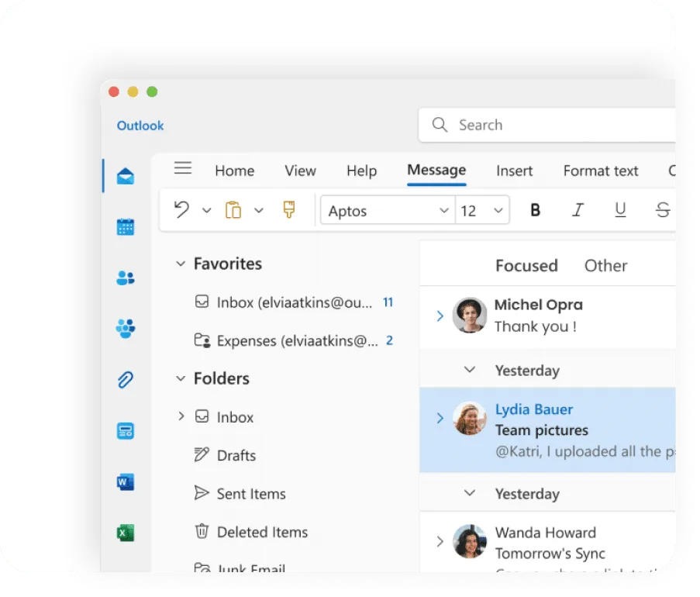Click the Sent Items paper-plane icon
This screenshot has height=597, width=700.
pos(202,492)
